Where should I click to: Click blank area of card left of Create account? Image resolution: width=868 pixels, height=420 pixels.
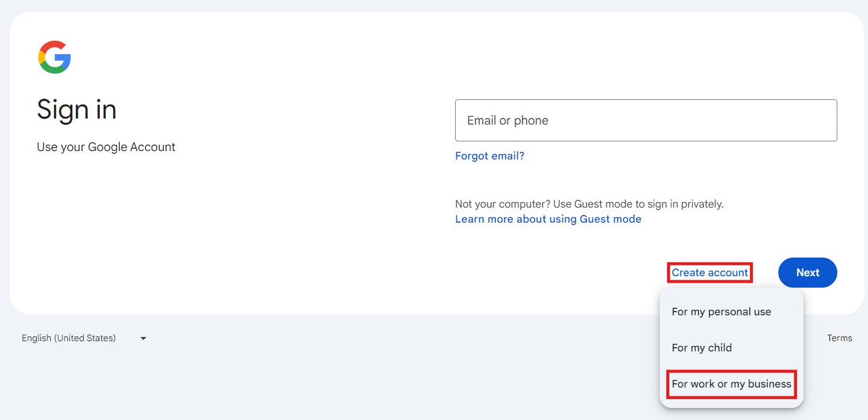click(x=542, y=273)
